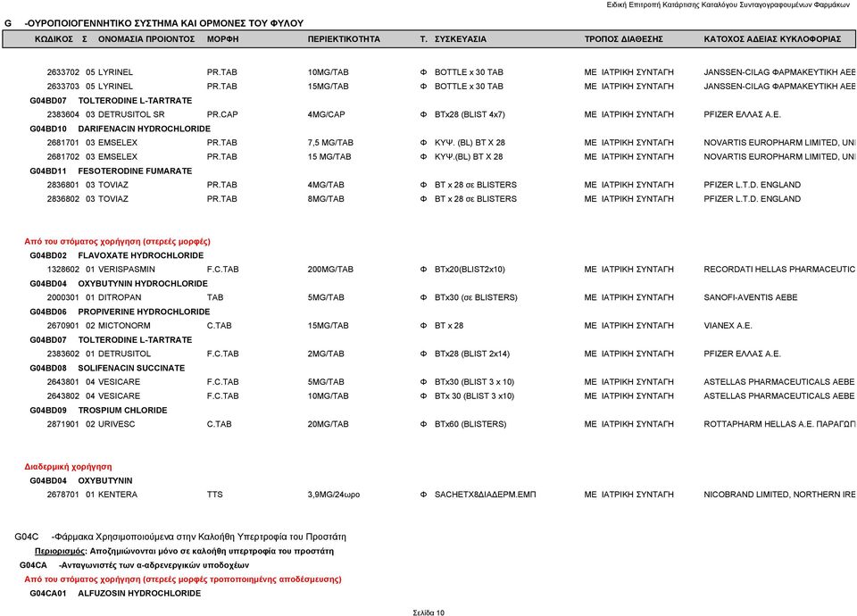Select the URIVESC product name
This screenshot has height=616, width=857.
(116, 424)
